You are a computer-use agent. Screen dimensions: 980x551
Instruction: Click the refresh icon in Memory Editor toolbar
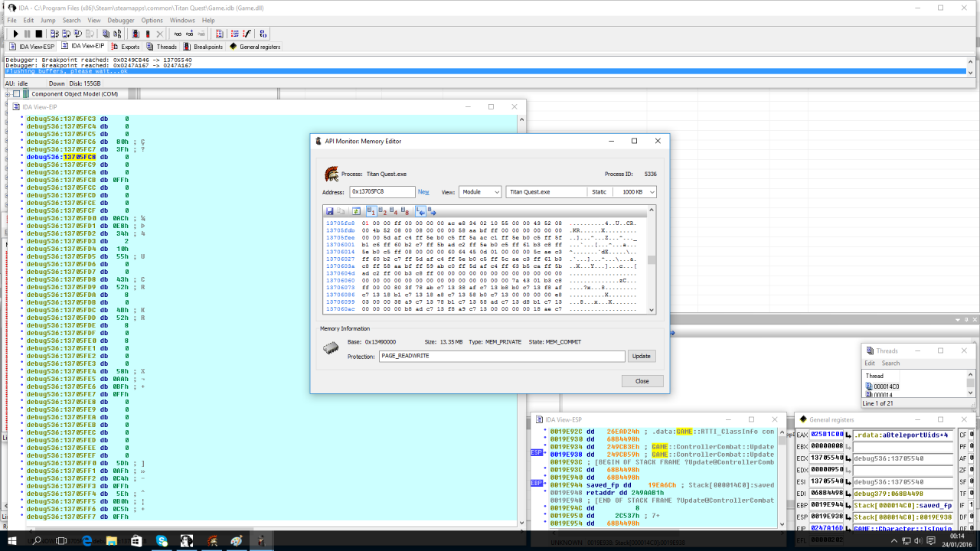pyautogui.click(x=356, y=210)
